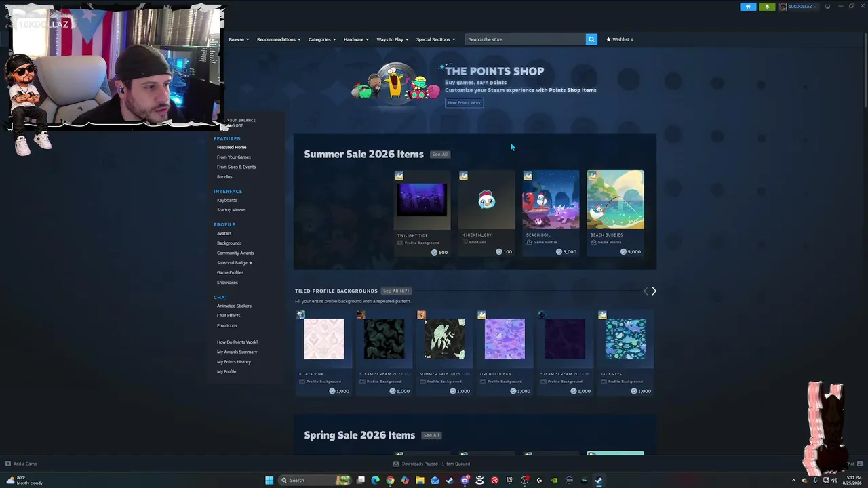Expand the Hardware menu
This screenshot has height=488, width=868.
tap(356, 39)
